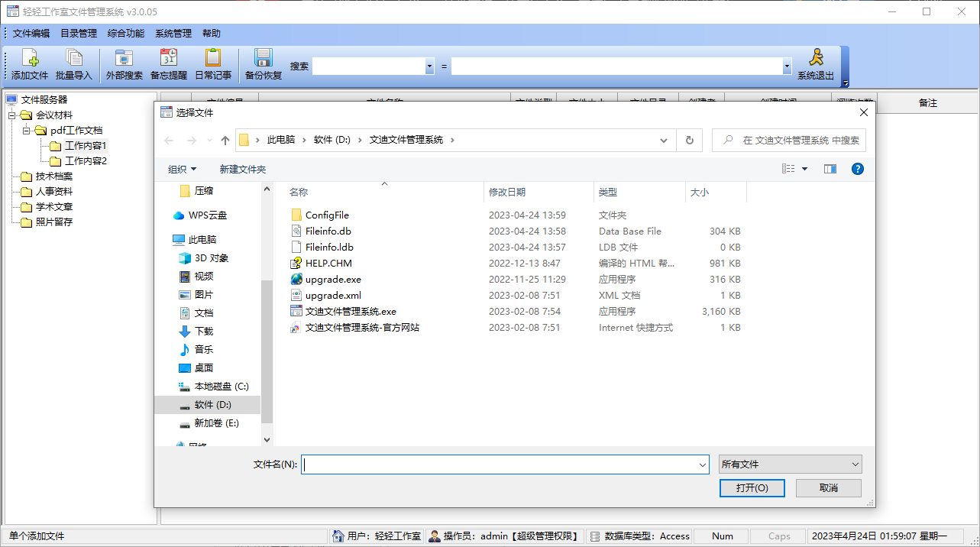Refresh the dialog folder listing
This screenshot has height=547, width=980.
tap(689, 140)
